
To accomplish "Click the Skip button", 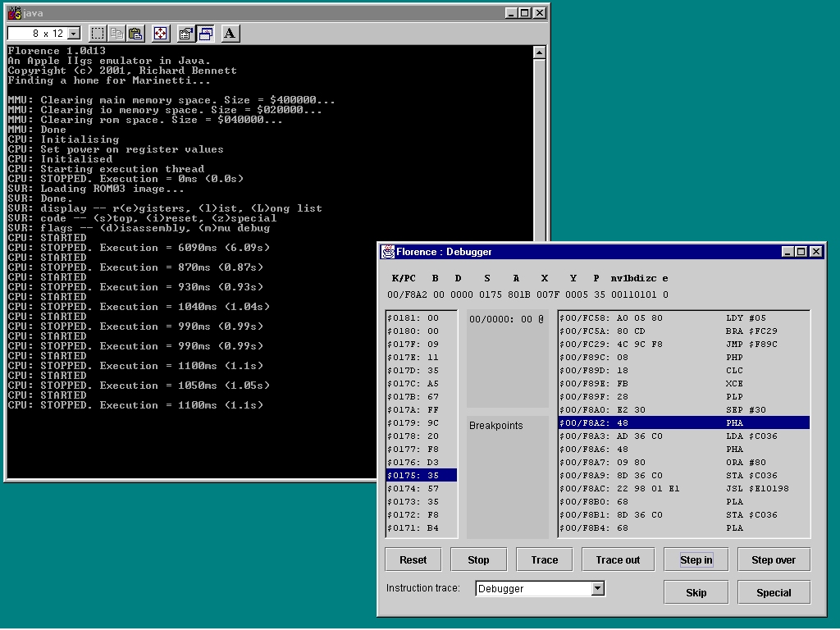I will (x=696, y=592).
